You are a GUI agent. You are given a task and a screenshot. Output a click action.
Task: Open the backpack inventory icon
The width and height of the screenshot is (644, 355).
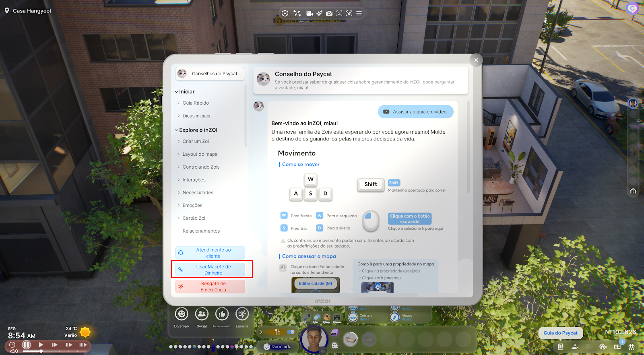(334, 345)
